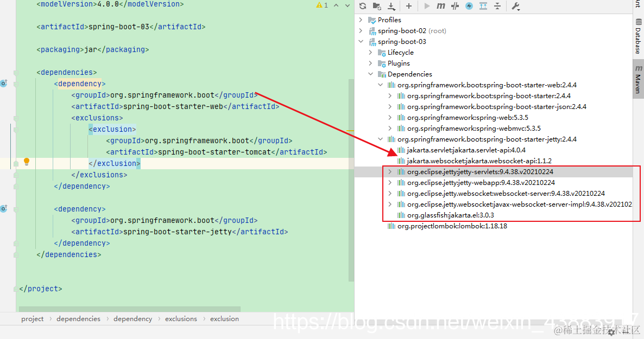Toggle Maven offline mode
644x339 pixels.
tap(454, 6)
